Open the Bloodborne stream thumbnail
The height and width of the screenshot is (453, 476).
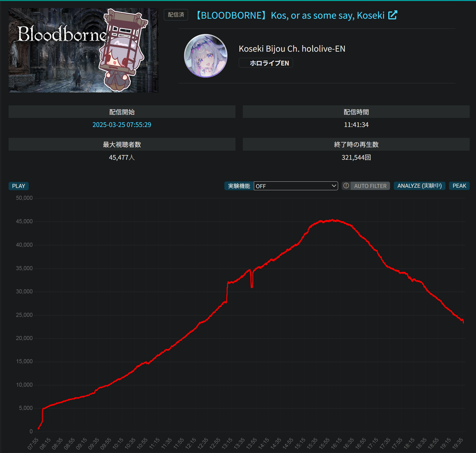point(83,50)
